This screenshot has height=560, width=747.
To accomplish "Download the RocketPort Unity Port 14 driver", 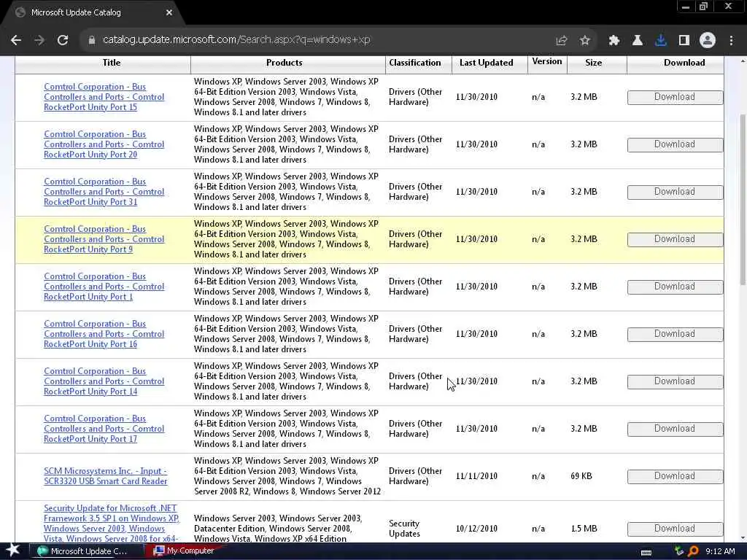I will coord(675,381).
